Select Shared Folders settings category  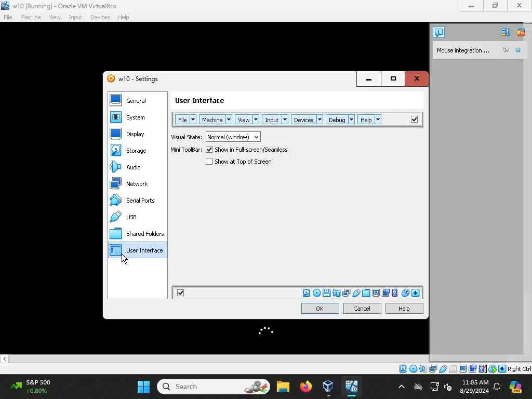[x=138, y=234]
